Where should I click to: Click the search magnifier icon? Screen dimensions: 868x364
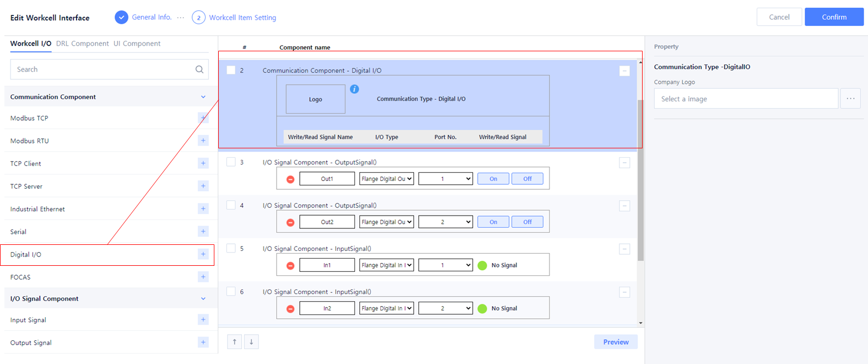[x=200, y=69]
